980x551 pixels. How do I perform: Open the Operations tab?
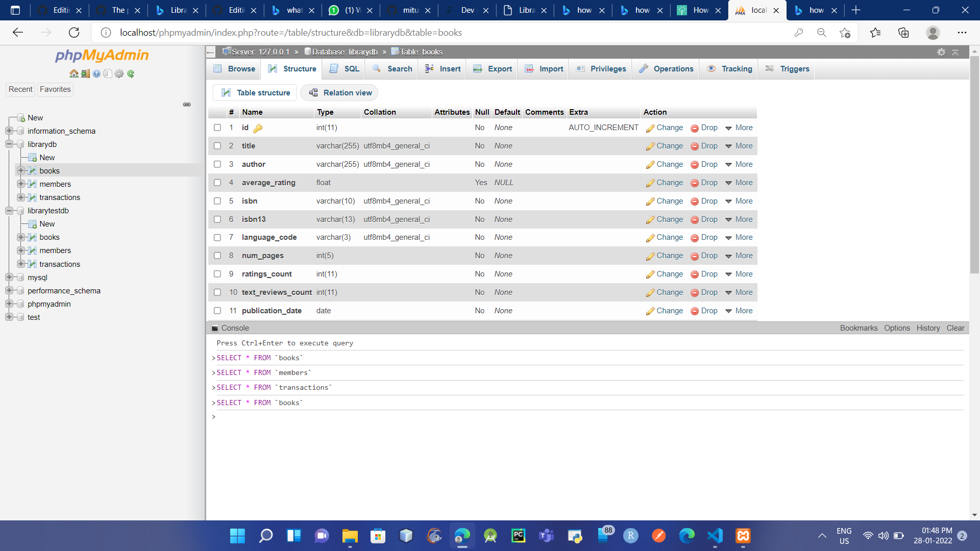pyautogui.click(x=666, y=68)
